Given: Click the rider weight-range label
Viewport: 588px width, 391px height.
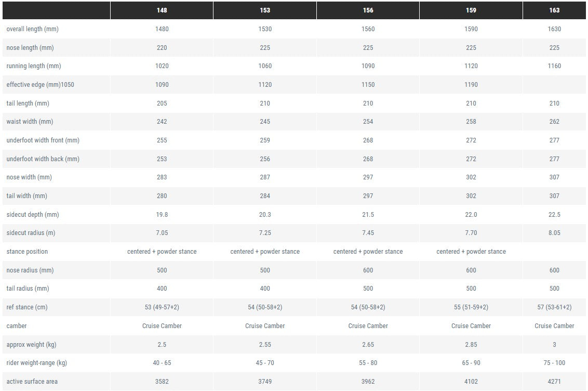Looking at the screenshot, I should coord(36,363).
